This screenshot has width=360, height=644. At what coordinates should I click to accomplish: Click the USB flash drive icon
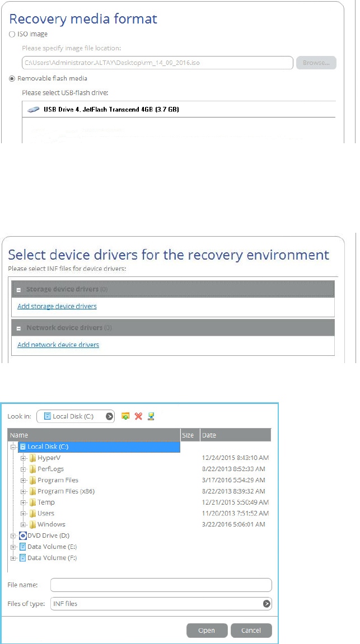click(x=33, y=110)
